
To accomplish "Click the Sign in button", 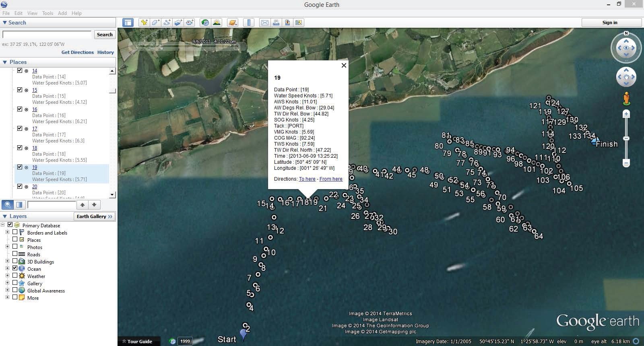I will tap(609, 23).
